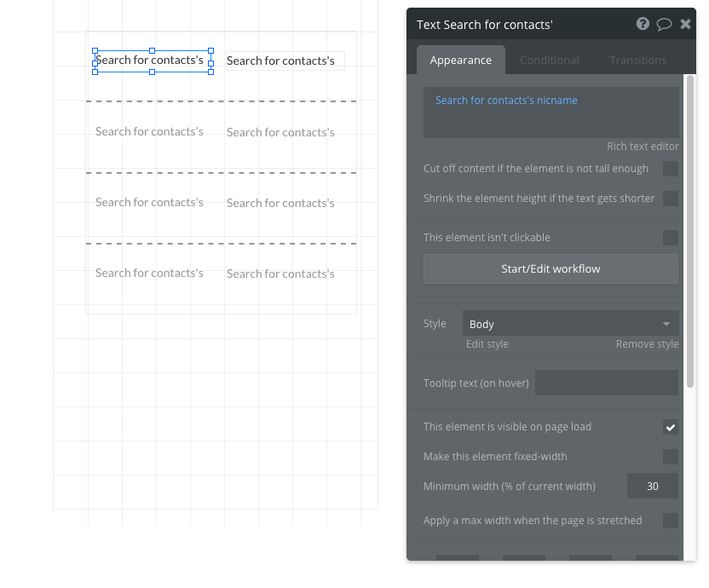The width and height of the screenshot is (709, 588).
Task: Open the Transitions tab
Action: coord(638,61)
